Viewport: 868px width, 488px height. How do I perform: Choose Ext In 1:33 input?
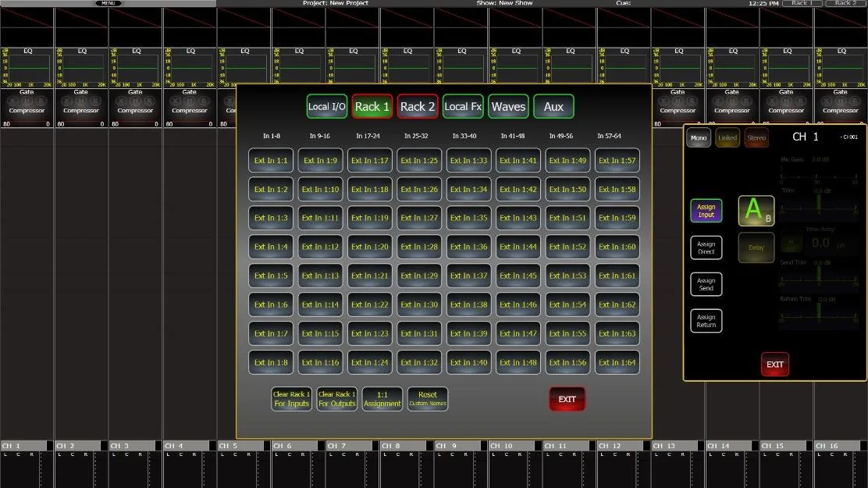point(468,161)
